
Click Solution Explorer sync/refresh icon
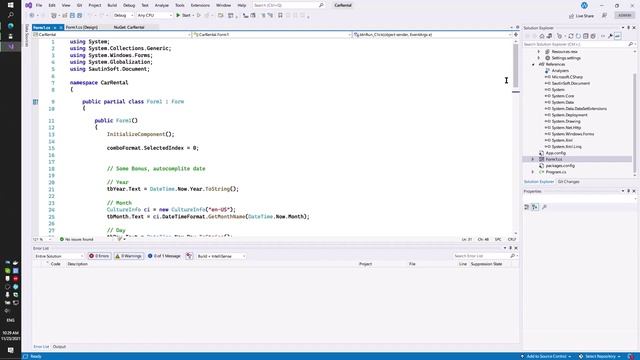pos(571,36)
